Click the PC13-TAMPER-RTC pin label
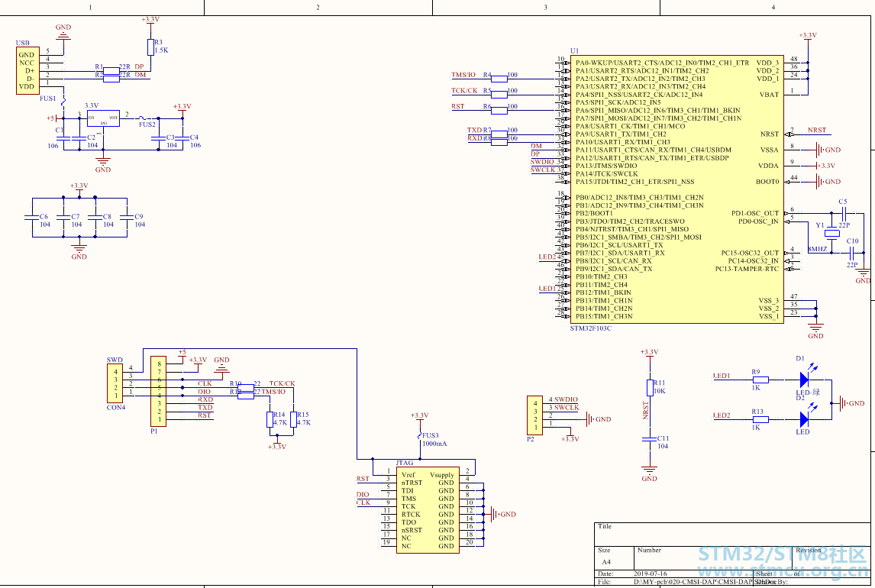Image resolution: width=875 pixels, height=588 pixels. pos(747,269)
